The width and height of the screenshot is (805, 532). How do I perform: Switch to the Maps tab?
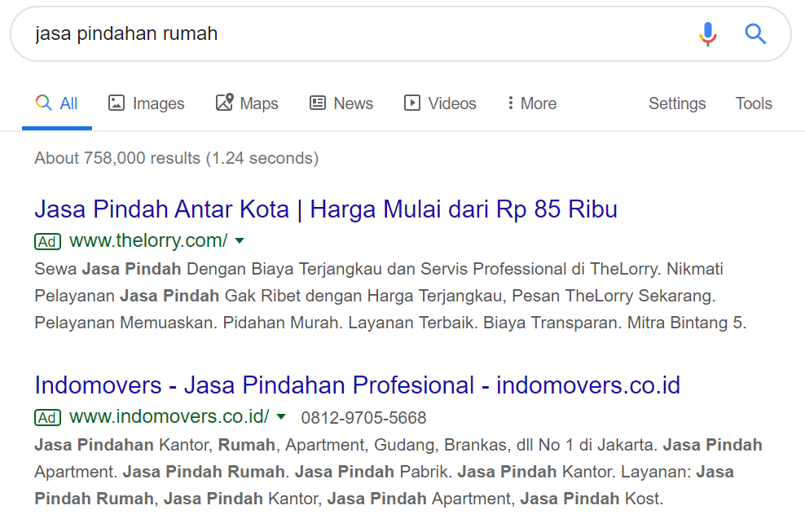tap(247, 103)
